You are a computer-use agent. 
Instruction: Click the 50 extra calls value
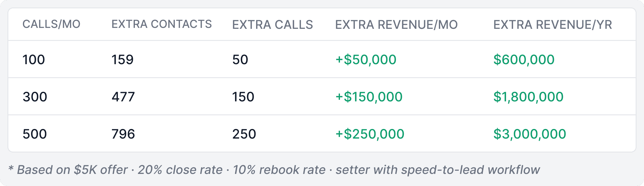click(240, 60)
